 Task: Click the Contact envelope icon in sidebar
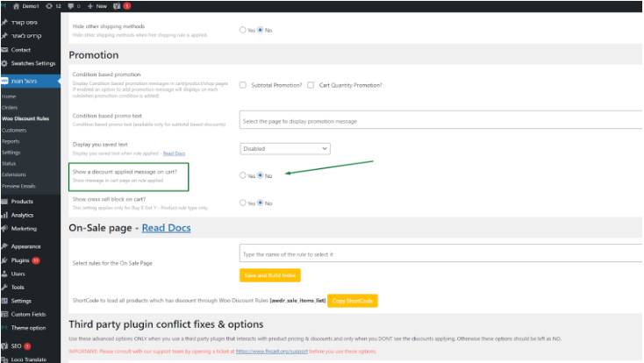click(4, 50)
